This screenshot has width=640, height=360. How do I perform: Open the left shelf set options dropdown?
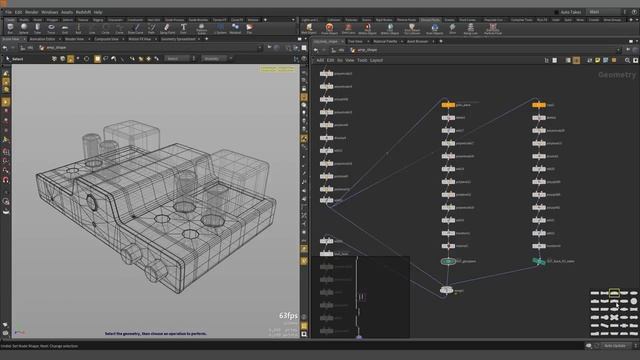click(293, 20)
